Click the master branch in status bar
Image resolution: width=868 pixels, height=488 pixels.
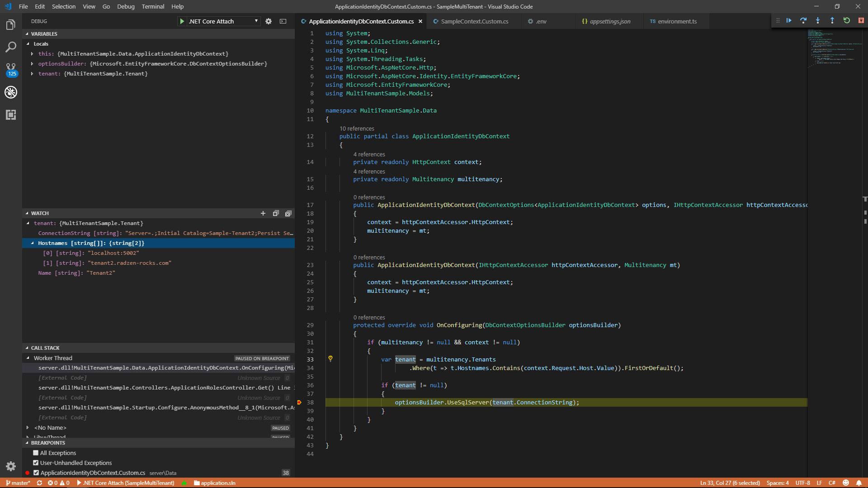coord(18,483)
